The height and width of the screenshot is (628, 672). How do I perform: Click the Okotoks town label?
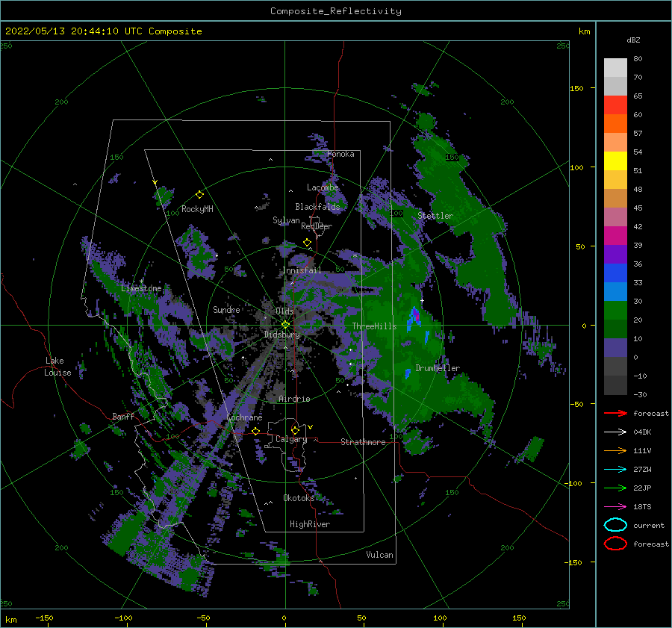pyautogui.click(x=299, y=498)
